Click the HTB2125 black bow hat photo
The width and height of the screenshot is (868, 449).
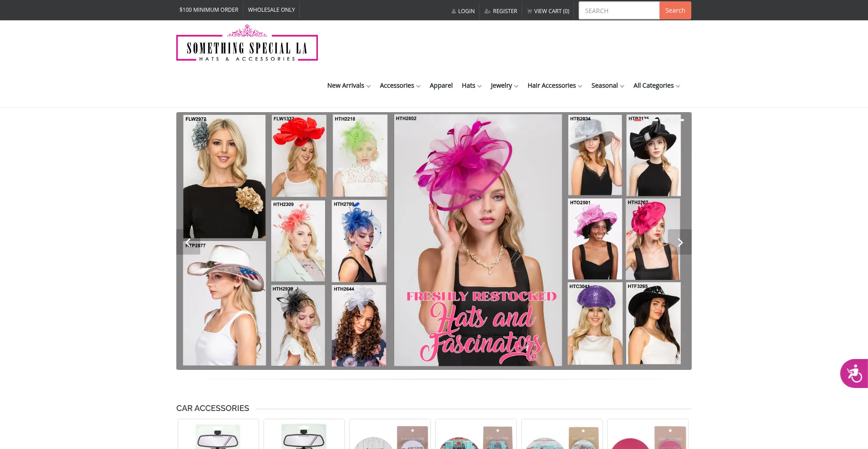click(653, 155)
